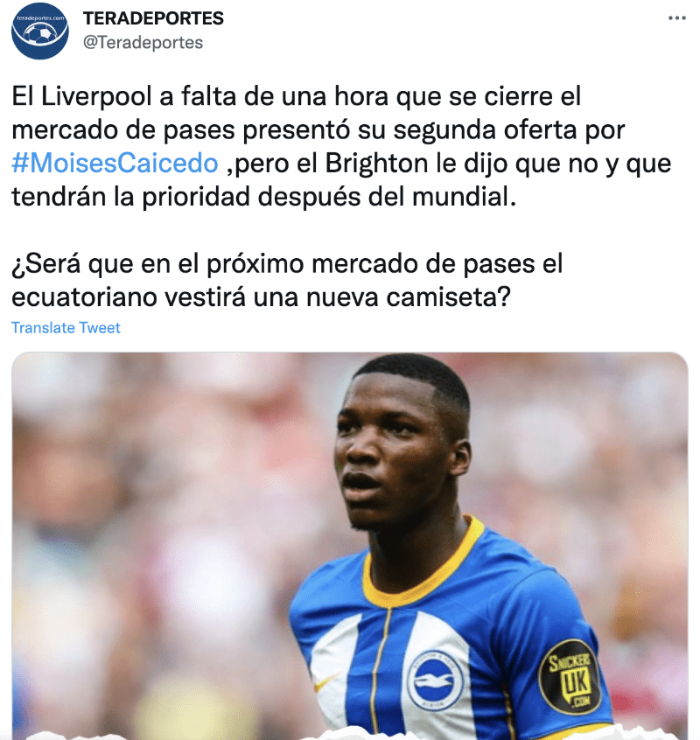The height and width of the screenshot is (740, 700).
Task: Open the TERADEPORTES profile avatar
Action: point(40,31)
